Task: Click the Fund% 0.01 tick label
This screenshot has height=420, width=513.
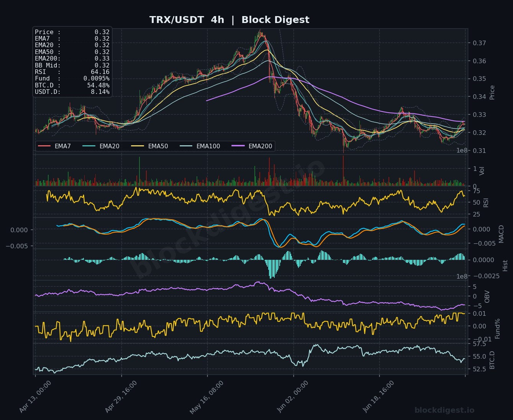Action: pyautogui.click(x=480, y=313)
